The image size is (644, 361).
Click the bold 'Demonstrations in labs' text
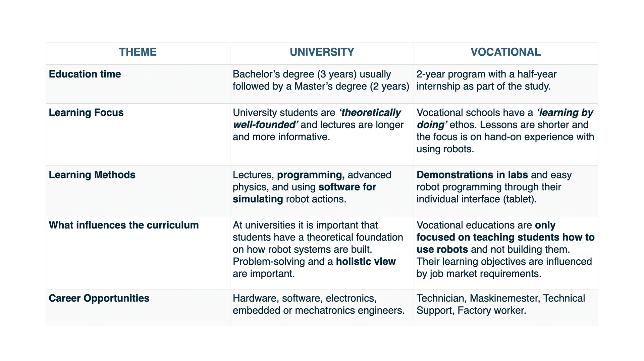tap(472, 175)
